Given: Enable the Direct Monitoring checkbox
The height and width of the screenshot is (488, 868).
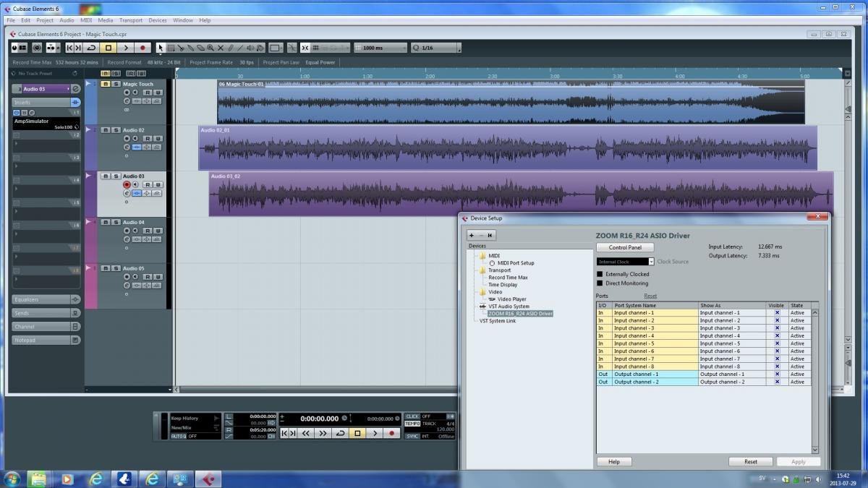Looking at the screenshot, I should pos(600,283).
